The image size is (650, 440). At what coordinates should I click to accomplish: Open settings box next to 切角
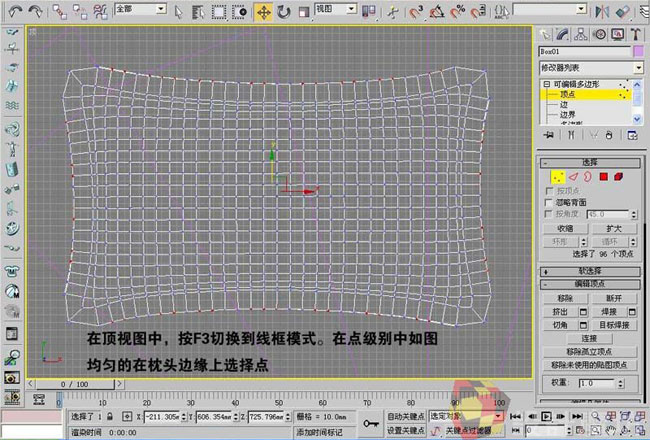click(x=583, y=325)
